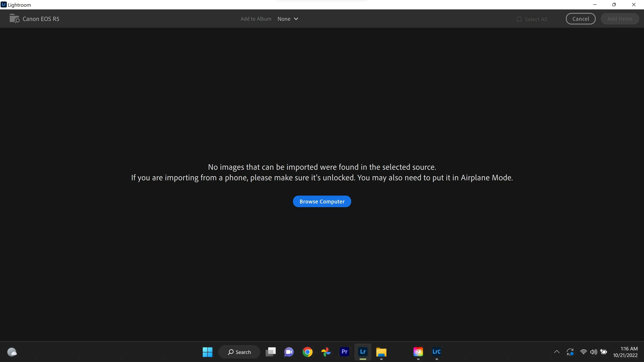Launch Google Chrome from the taskbar
Viewport: 644px width, 362px height.
(x=308, y=352)
